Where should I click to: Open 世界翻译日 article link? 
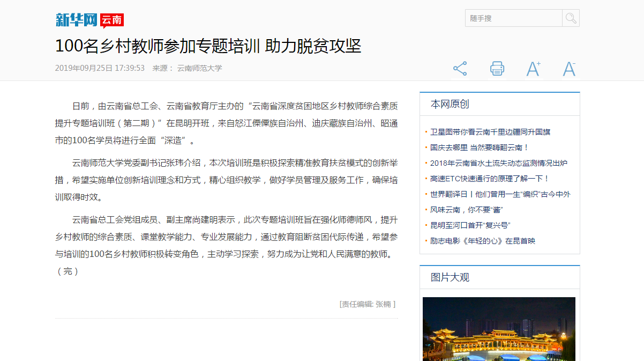coord(500,194)
